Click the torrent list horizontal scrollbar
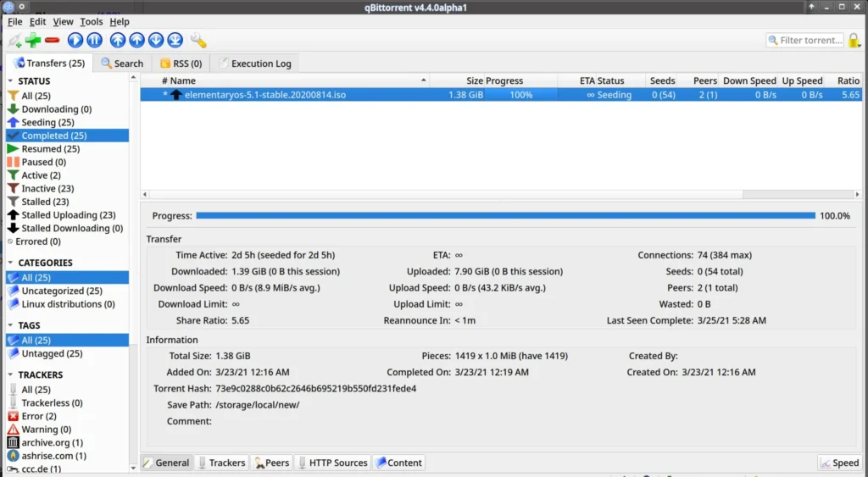Screen dimensions: 868x477 coord(501,194)
